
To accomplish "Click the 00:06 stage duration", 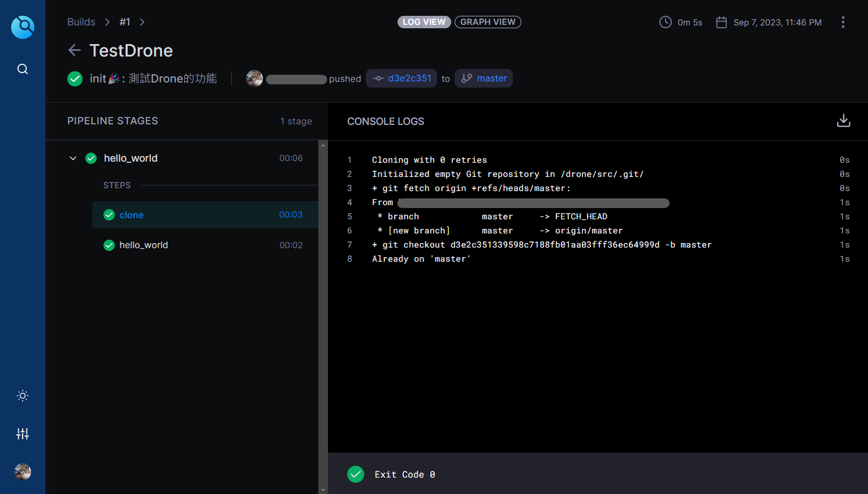I will tap(291, 158).
